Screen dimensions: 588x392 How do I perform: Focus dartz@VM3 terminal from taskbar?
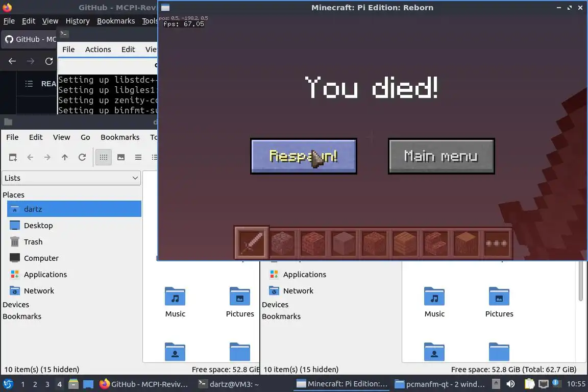point(229,384)
